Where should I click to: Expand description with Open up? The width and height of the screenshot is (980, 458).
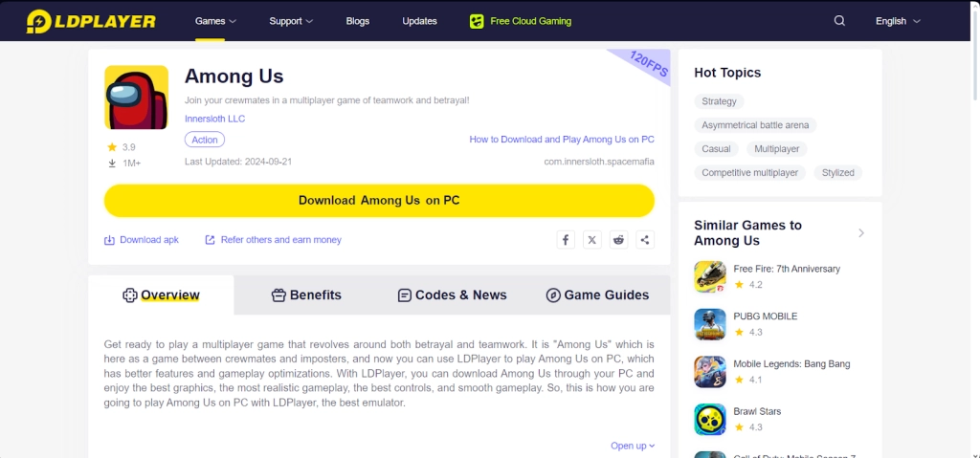point(633,446)
